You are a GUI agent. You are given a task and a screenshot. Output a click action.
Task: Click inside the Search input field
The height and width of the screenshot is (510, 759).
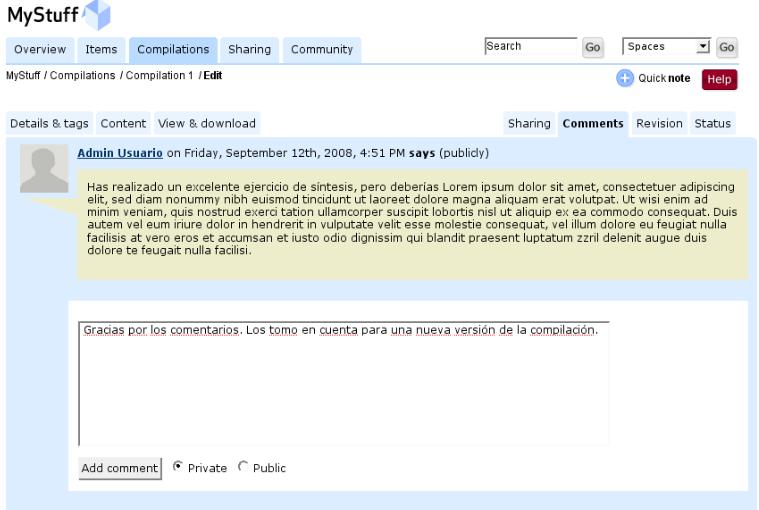click(x=529, y=47)
